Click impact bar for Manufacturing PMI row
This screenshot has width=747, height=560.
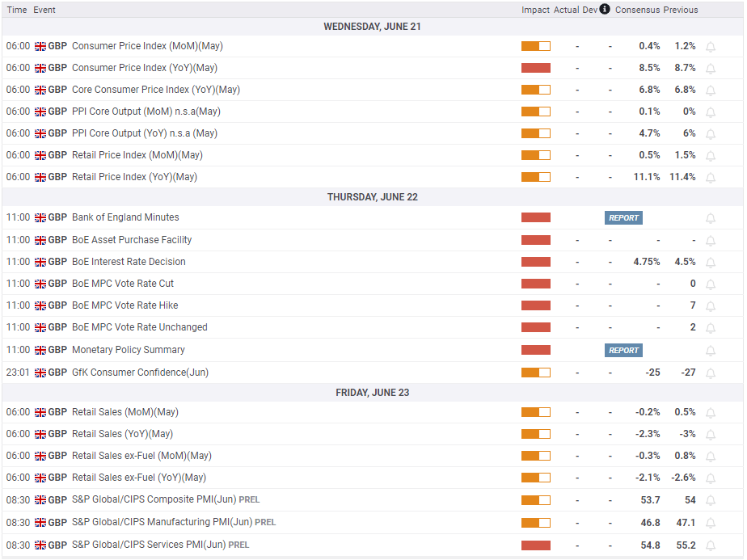coord(535,523)
